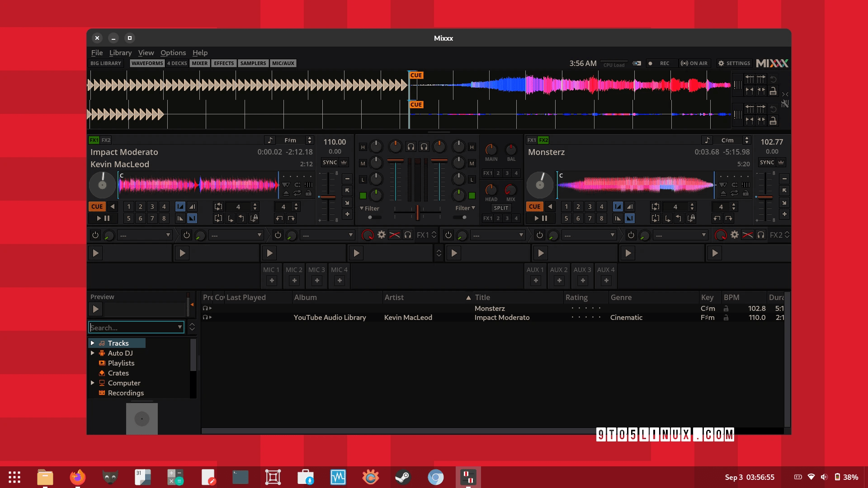Viewport: 868px width, 488px height.
Task: Click the library search box
Action: [136, 327]
